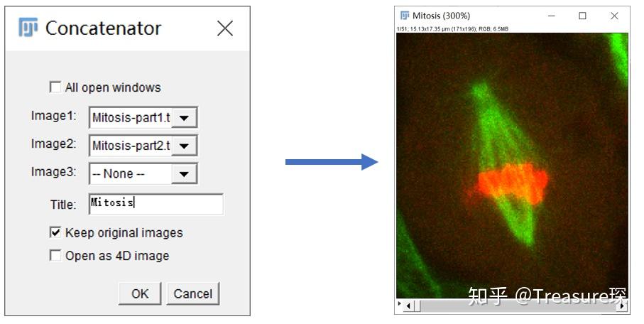Click the red chromosomes in the image
Image resolution: width=644 pixels, height=324 pixels.
[x=508, y=183]
